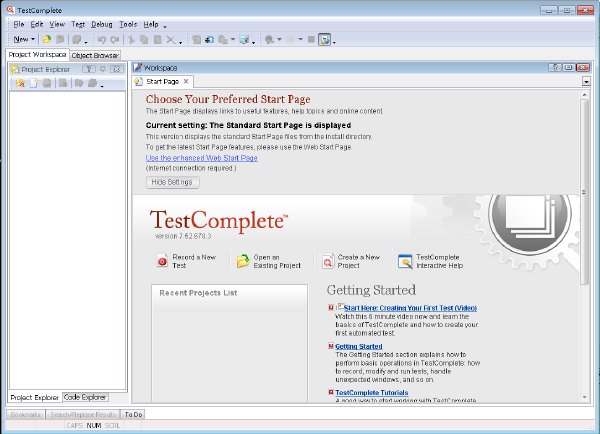Open the Debug menu
Viewport: 600px width, 434px height.
[102, 24]
